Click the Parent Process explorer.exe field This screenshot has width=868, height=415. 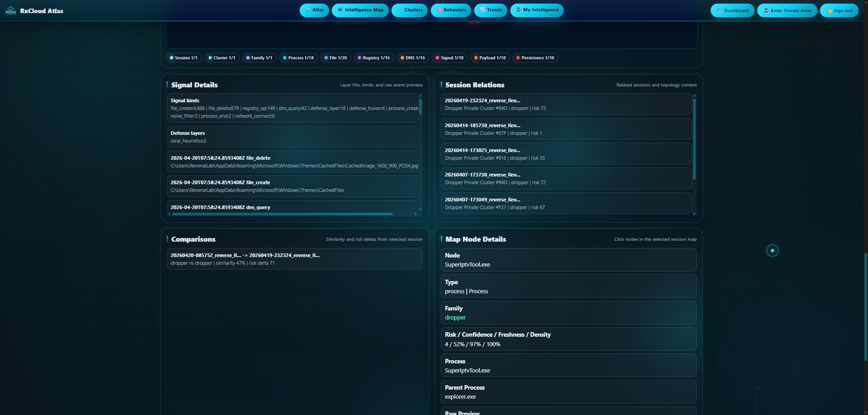[568, 392]
